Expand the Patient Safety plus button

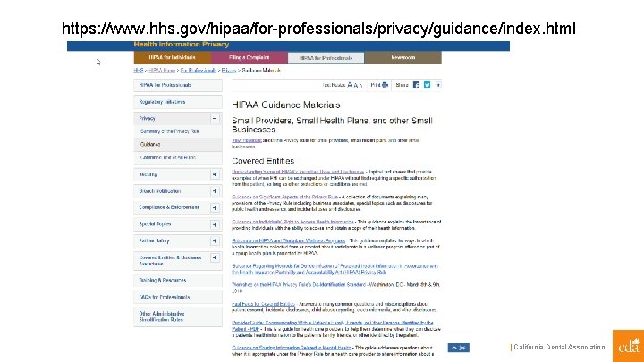coord(215,241)
